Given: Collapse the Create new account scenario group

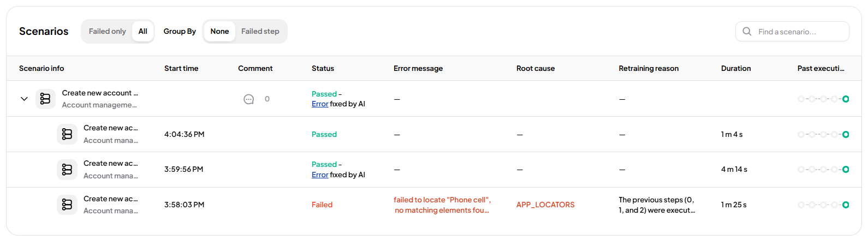Looking at the screenshot, I should 24,99.
